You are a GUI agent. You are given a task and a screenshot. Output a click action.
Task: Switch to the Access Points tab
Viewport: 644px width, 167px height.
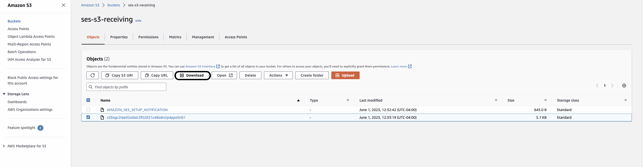236,37
